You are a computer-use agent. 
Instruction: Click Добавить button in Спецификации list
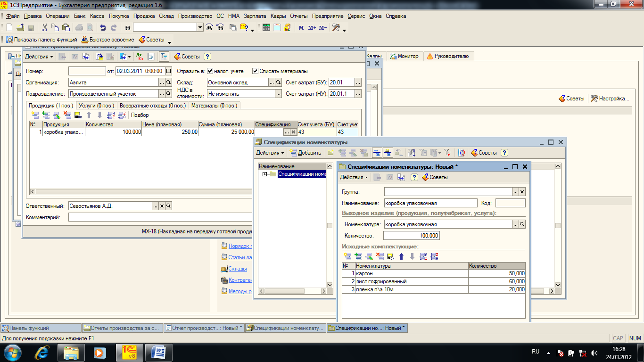306,153
